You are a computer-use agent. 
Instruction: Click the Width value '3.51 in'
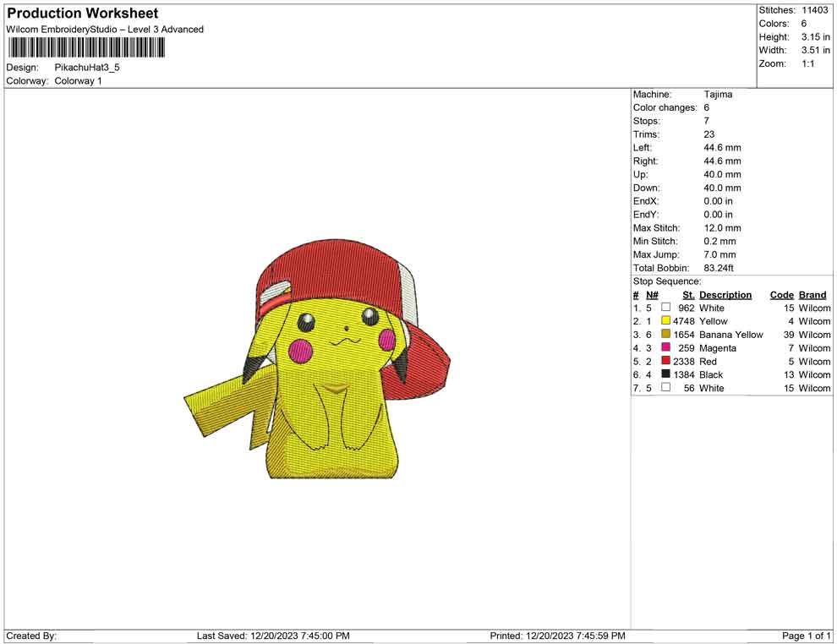[x=815, y=50]
